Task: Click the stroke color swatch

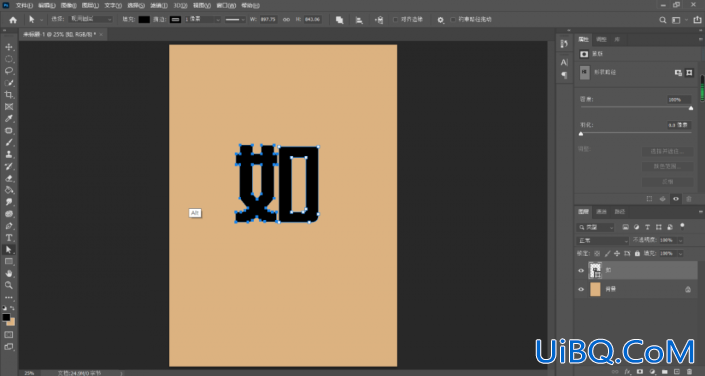Action: click(x=175, y=20)
